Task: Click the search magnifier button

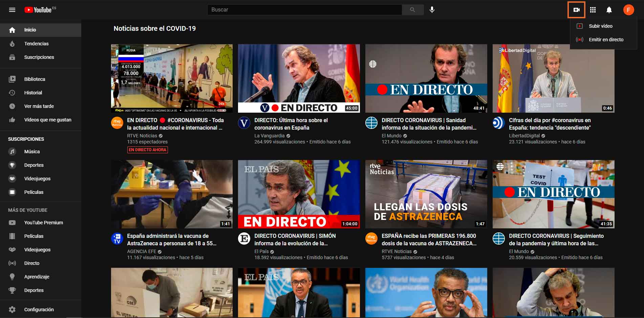Action: (412, 10)
